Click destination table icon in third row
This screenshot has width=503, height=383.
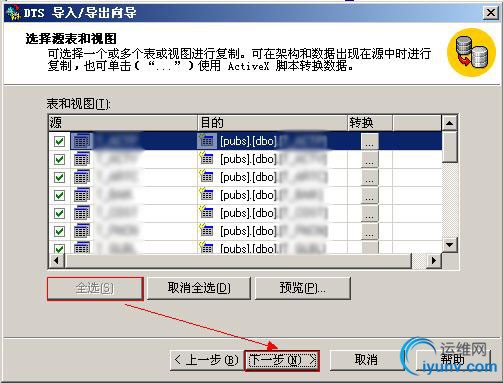point(207,176)
